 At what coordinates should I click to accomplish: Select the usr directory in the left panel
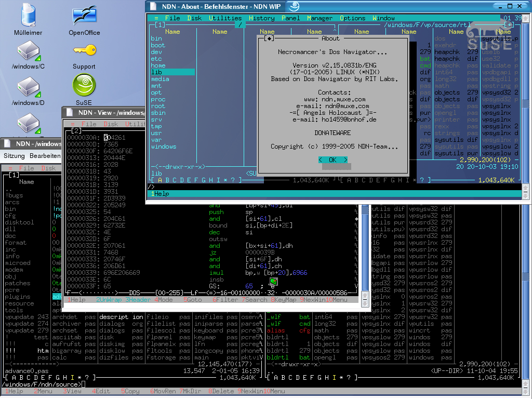[156, 133]
